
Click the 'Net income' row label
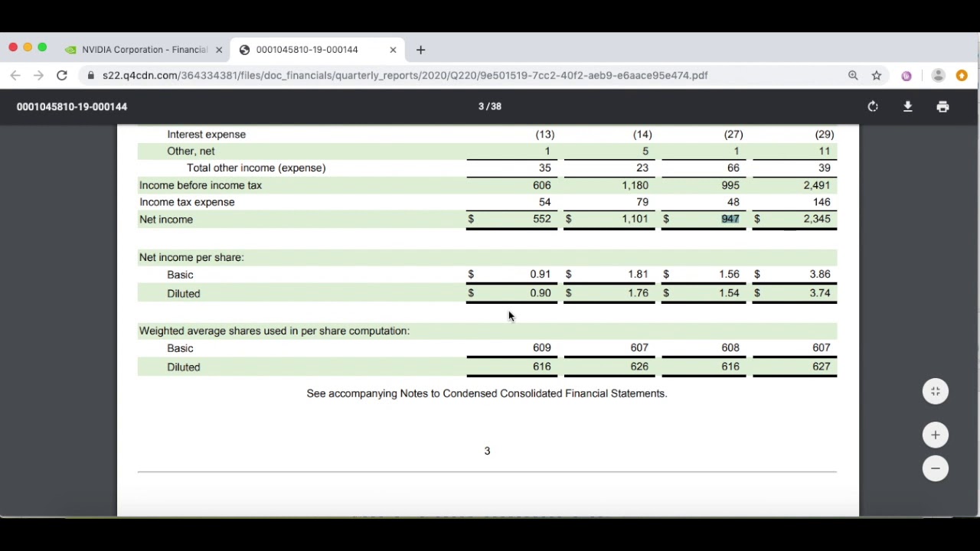pos(166,220)
